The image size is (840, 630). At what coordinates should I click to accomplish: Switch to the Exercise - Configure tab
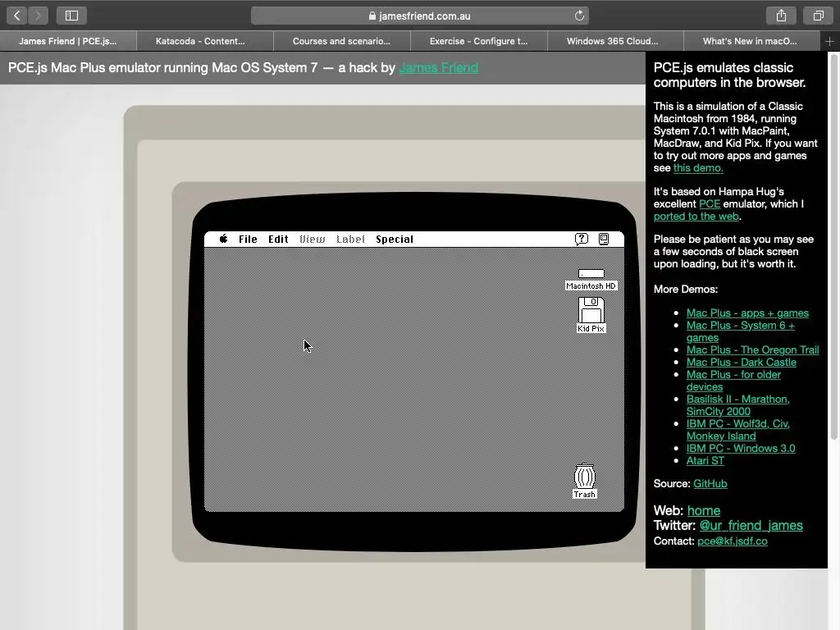tap(479, 41)
